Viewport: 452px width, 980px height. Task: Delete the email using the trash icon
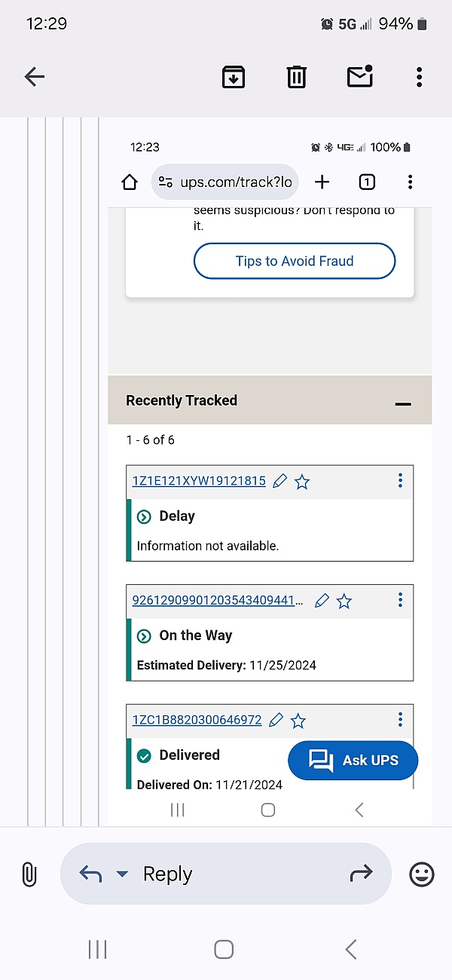pos(297,76)
